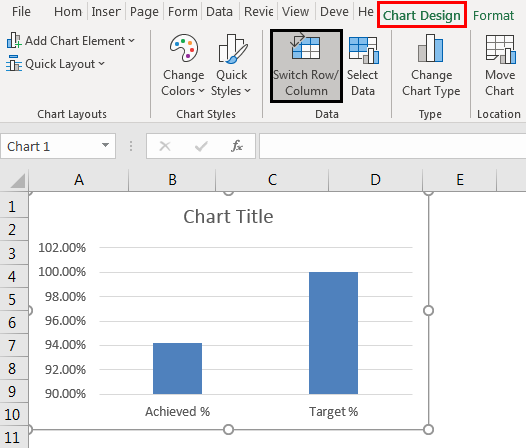Image resolution: width=526 pixels, height=448 pixels.
Task: Select column E header
Action: [460, 180]
